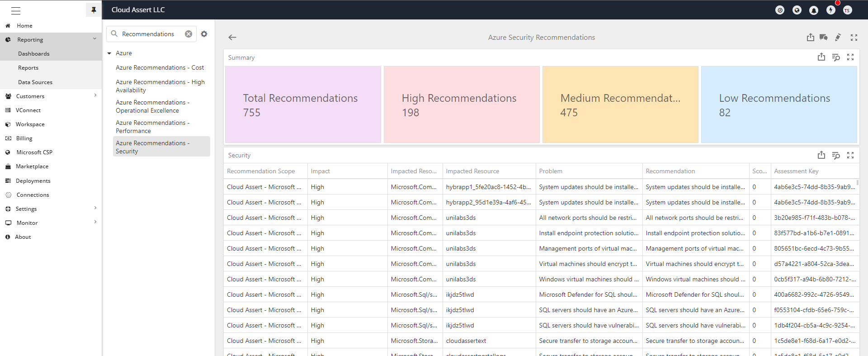Sort by the Impact column header

pos(321,171)
